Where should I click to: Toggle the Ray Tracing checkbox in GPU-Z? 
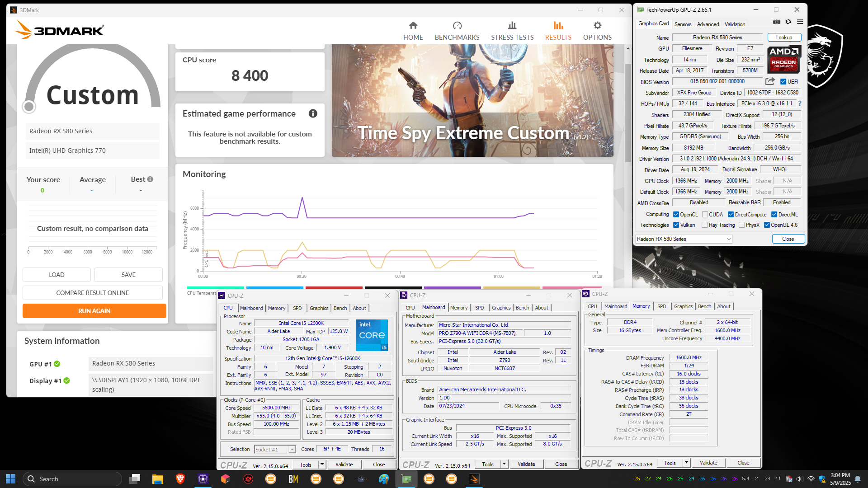[x=705, y=225]
